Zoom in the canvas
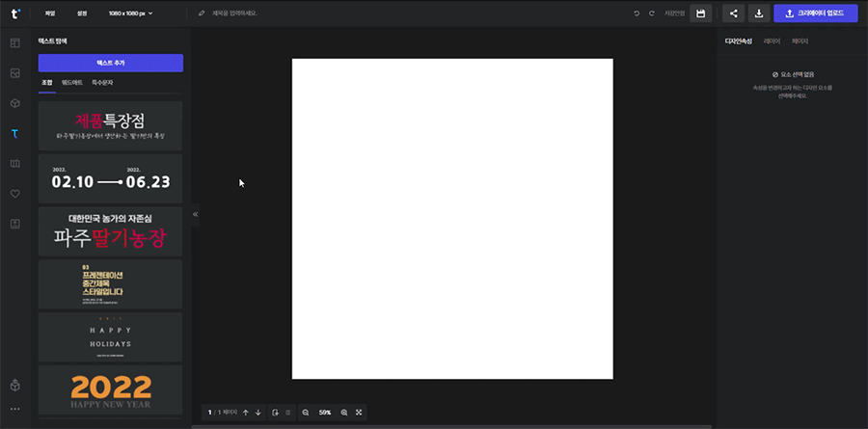868x429 pixels. (344, 413)
